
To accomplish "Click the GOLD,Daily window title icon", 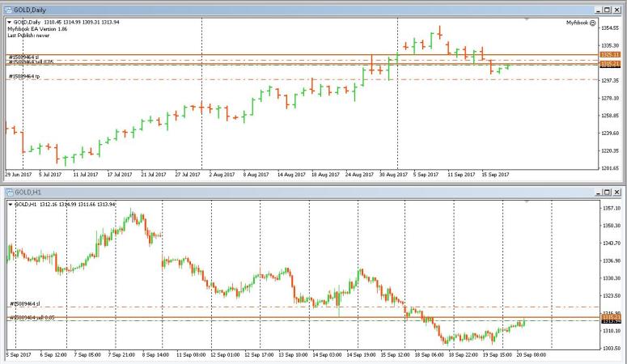I will (x=9, y=8).
